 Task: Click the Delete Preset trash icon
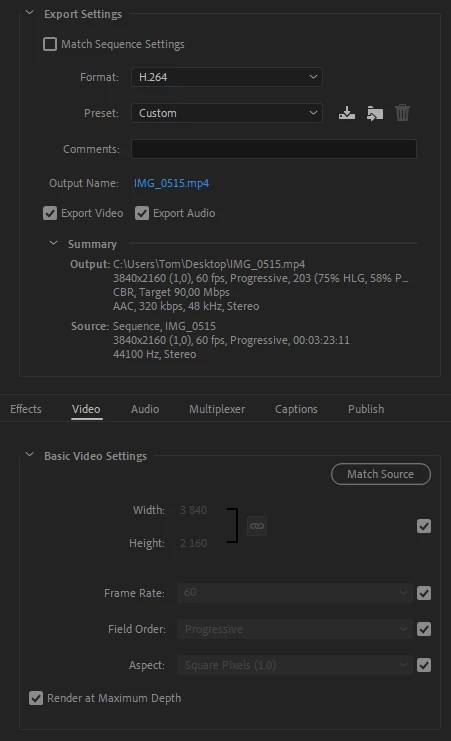click(x=402, y=113)
